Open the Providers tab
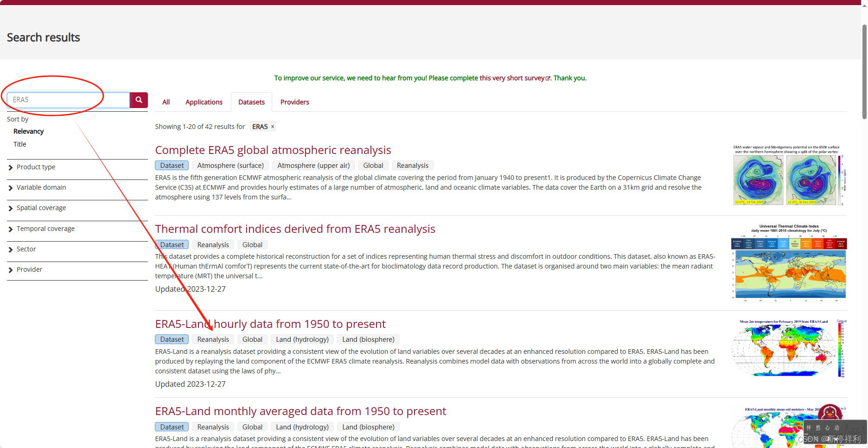The image size is (868, 448). (x=295, y=102)
